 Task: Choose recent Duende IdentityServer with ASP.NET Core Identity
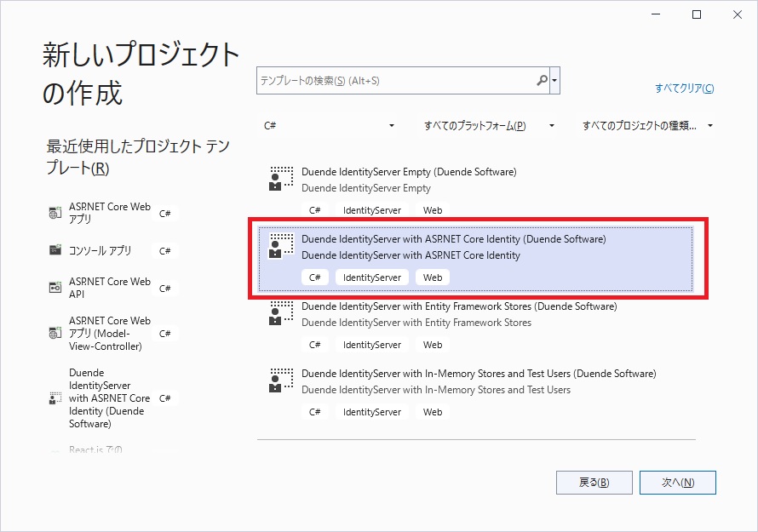[x=110, y=398]
